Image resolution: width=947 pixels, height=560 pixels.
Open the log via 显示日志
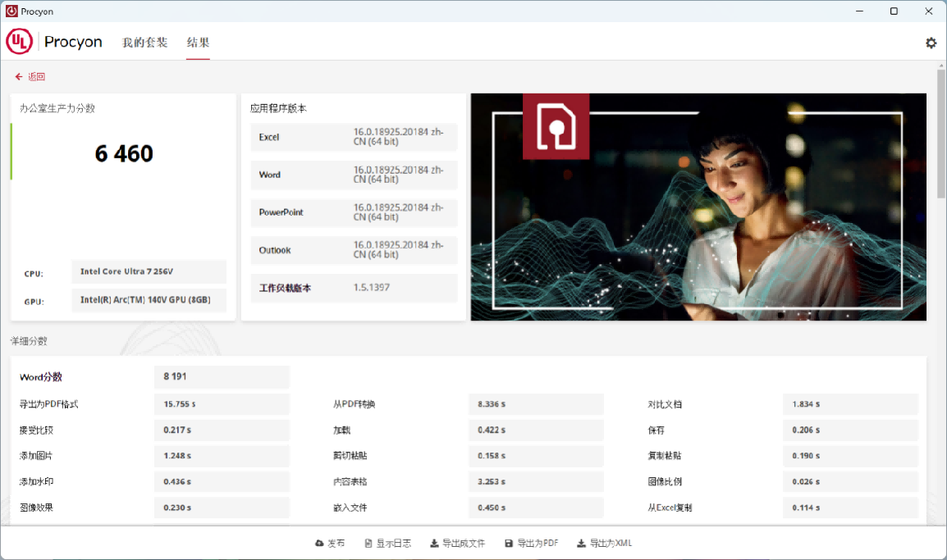[x=387, y=543]
